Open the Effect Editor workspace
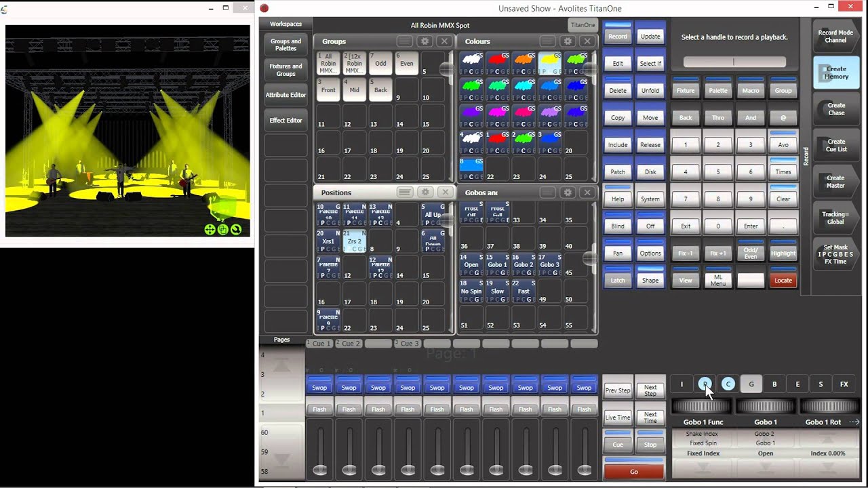868x488 pixels. (x=285, y=121)
